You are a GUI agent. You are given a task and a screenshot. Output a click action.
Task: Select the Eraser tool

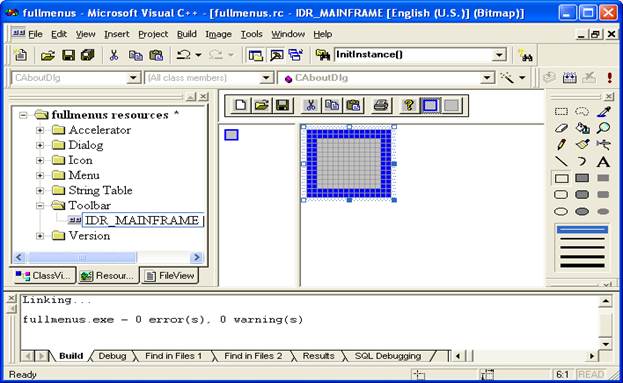561,128
